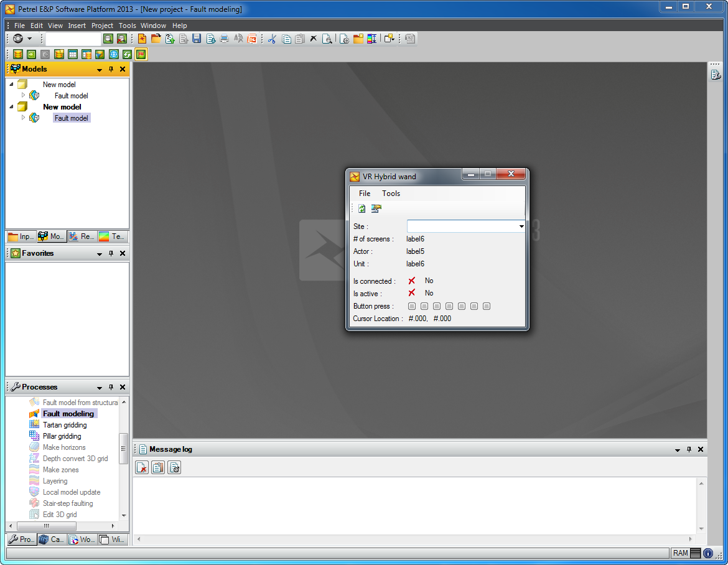This screenshot has width=728, height=565.
Task: Click the refresh icon in VR Hybrid wand
Action: [362, 208]
